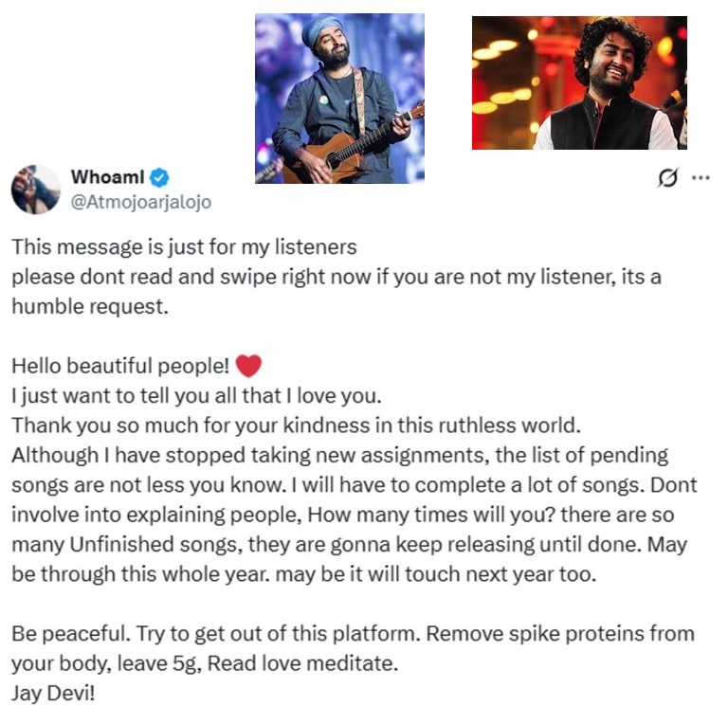Open the photo of guitarist on stage
728x724 pixels.
pos(339,99)
